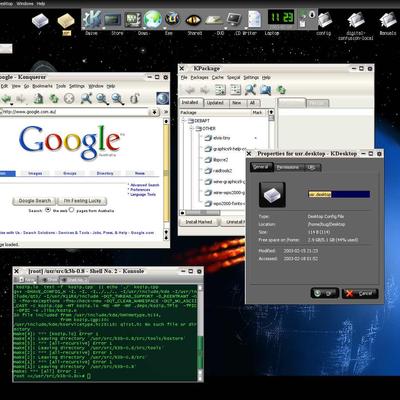The width and height of the screenshot is (400, 400).
Task: Collapse the OTHER tree node in KPackage
Action: (x=192, y=128)
